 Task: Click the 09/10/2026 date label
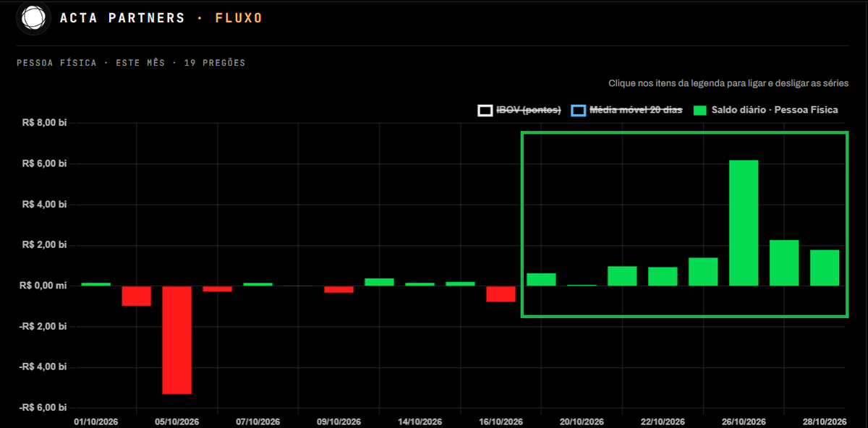(x=339, y=421)
